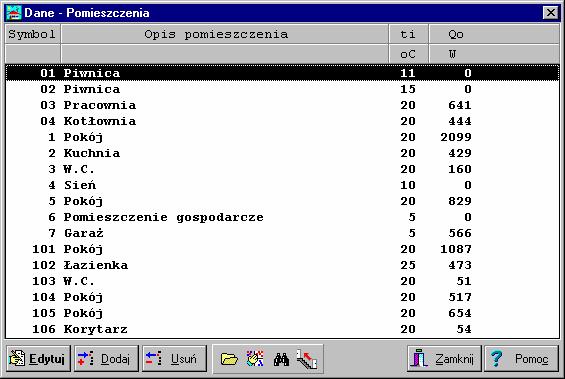Select row 103 W.C.
565x379 pixels.
[282, 281]
